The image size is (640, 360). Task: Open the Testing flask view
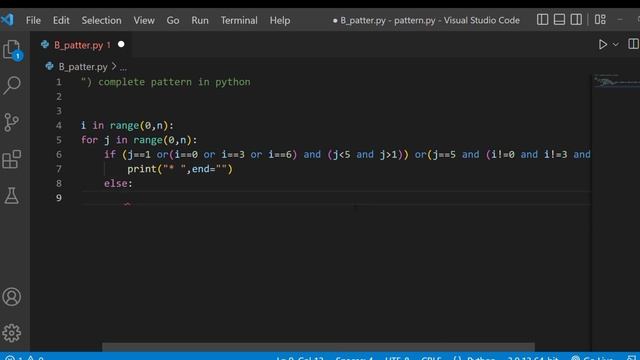[x=11, y=196]
